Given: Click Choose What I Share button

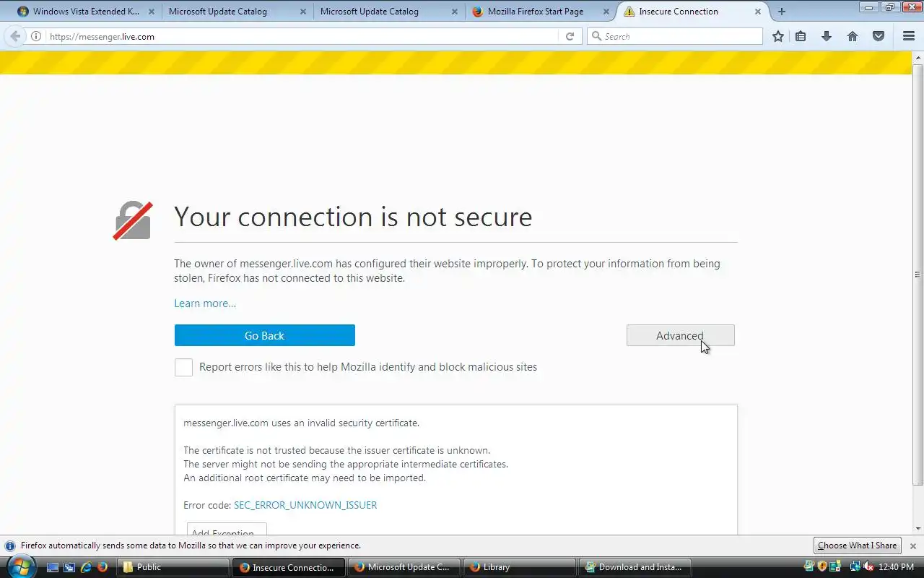Looking at the screenshot, I should (x=857, y=545).
